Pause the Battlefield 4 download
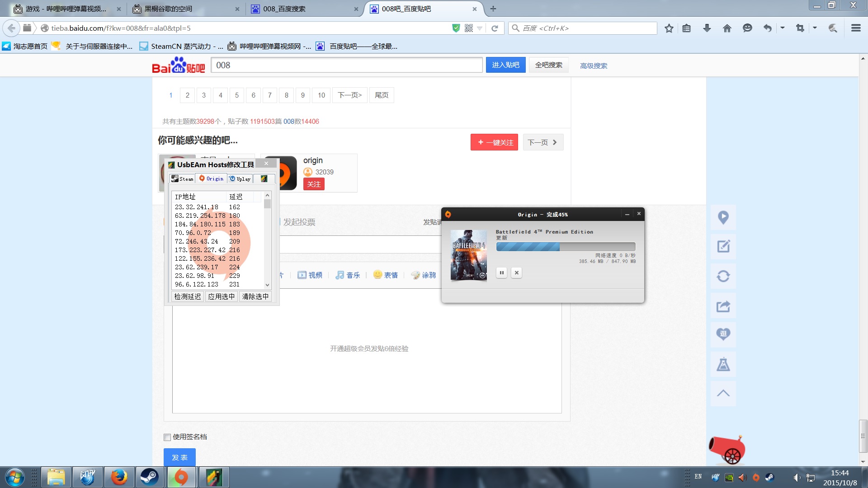The height and width of the screenshot is (488, 868). (x=501, y=272)
